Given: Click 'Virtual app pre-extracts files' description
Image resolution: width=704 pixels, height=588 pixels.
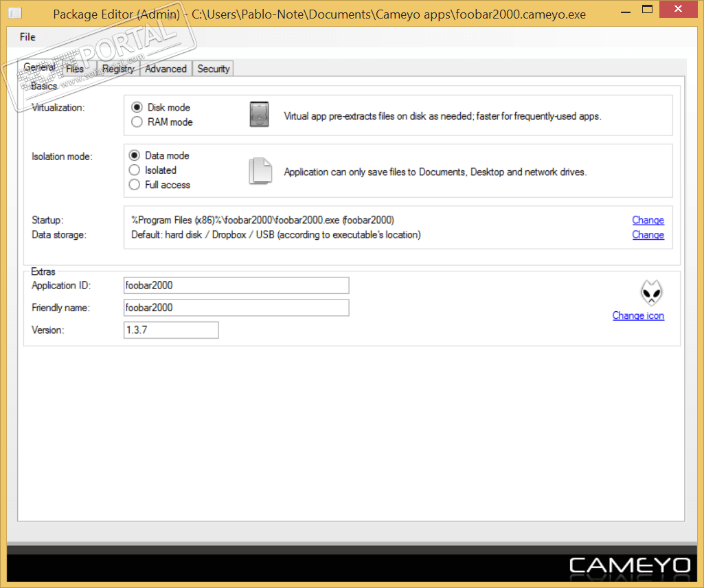Looking at the screenshot, I should pyautogui.click(x=442, y=116).
